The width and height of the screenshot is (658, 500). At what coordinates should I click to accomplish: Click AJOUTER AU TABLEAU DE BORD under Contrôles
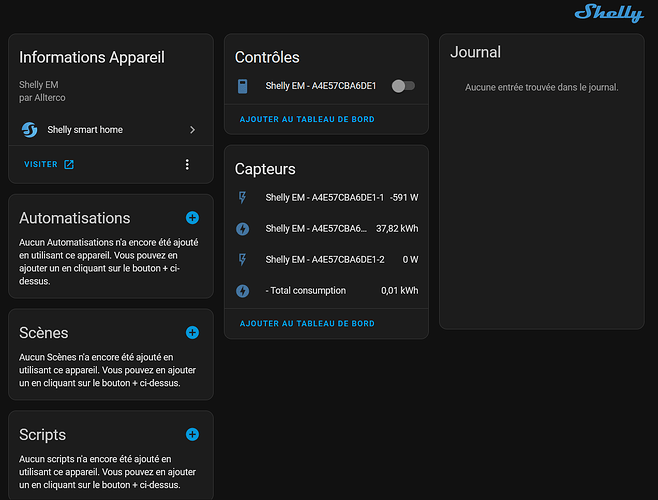pyautogui.click(x=307, y=119)
